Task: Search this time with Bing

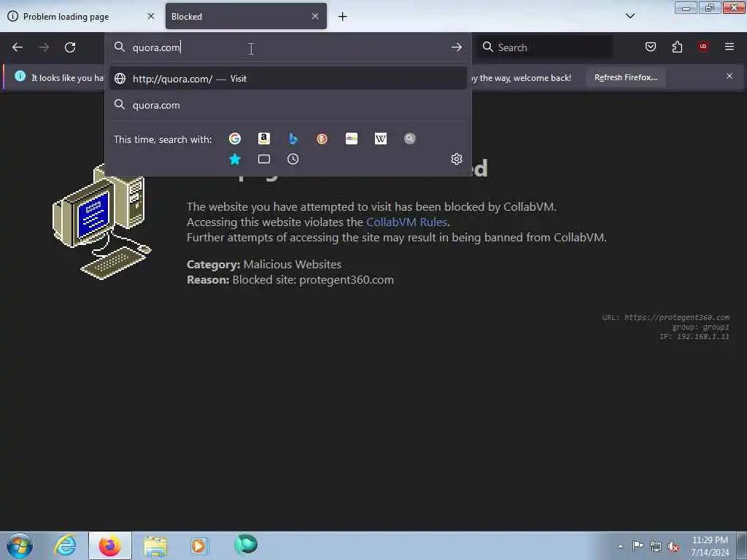Action: [x=293, y=139]
